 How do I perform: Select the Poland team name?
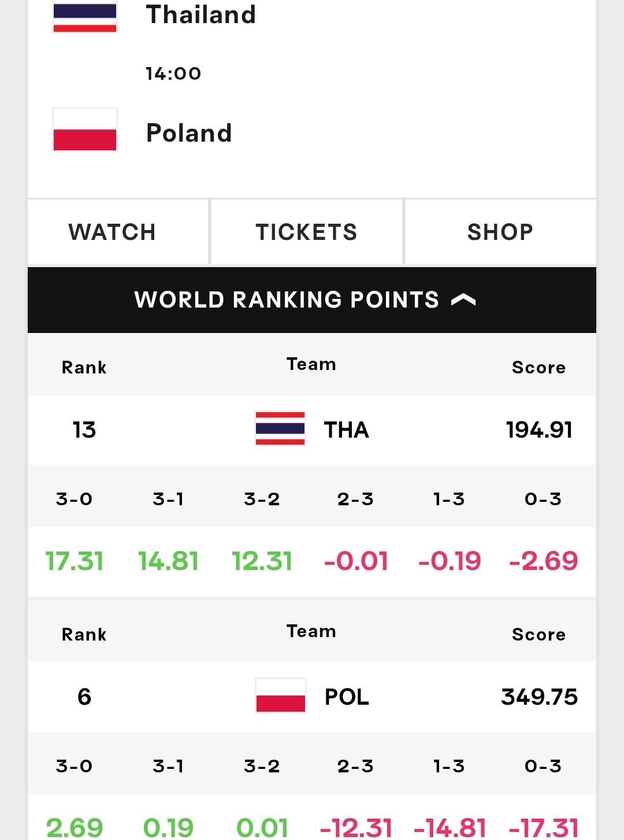pos(189,133)
